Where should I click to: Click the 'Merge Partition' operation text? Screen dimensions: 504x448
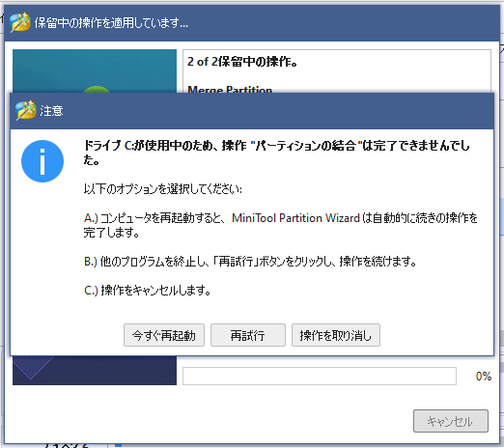[230, 89]
